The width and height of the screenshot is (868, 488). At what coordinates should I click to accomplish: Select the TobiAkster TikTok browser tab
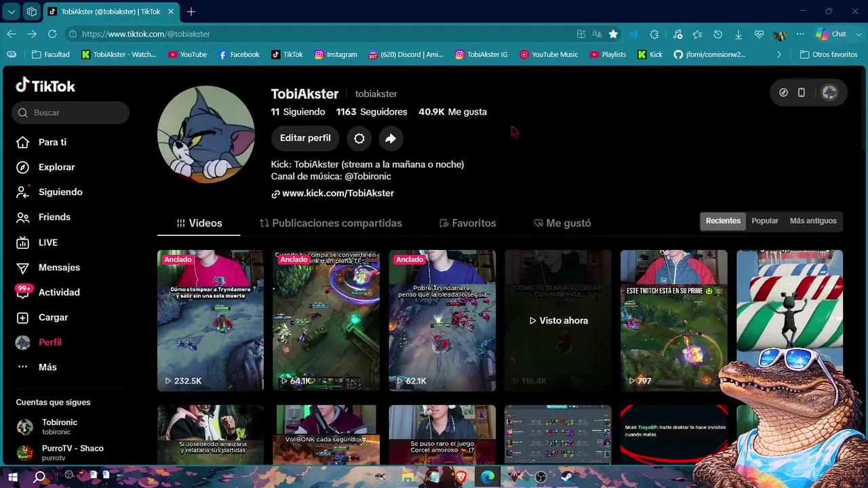tap(111, 12)
